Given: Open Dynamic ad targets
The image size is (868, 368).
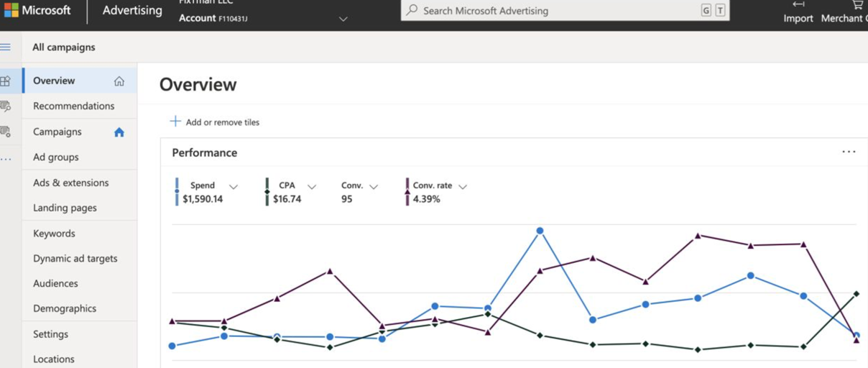Looking at the screenshot, I should [80, 259].
